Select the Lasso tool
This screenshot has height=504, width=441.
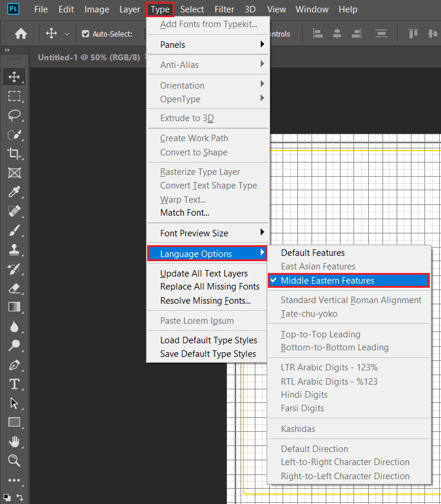click(14, 115)
